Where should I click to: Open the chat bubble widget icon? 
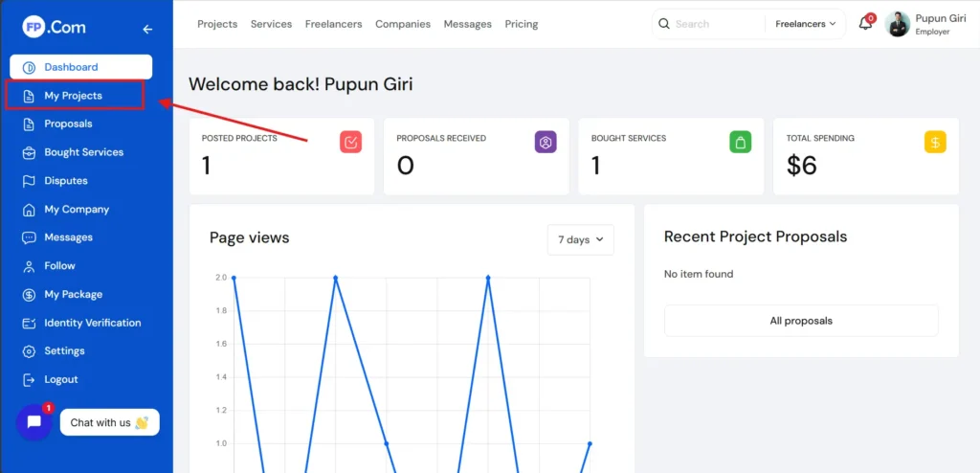pyautogui.click(x=34, y=422)
